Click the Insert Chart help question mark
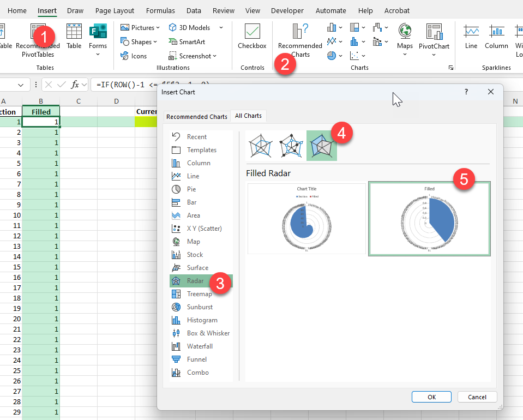523x420 pixels. pyautogui.click(x=466, y=92)
